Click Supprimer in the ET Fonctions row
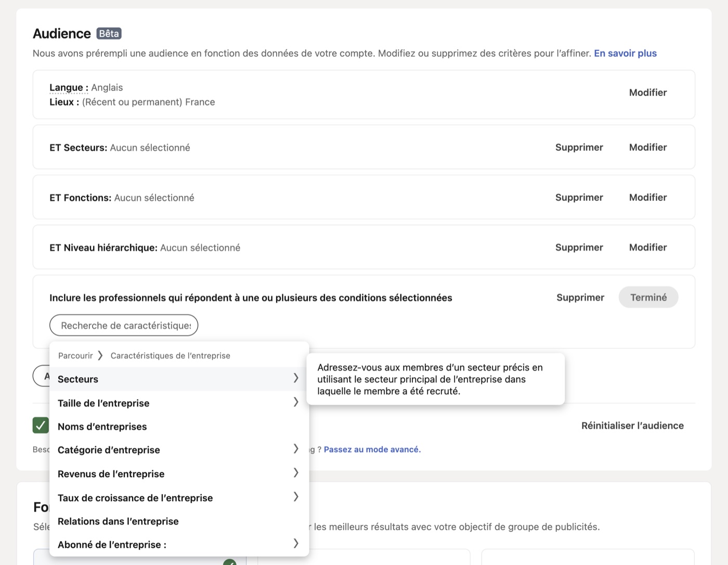The height and width of the screenshot is (565, 728). 579,197
